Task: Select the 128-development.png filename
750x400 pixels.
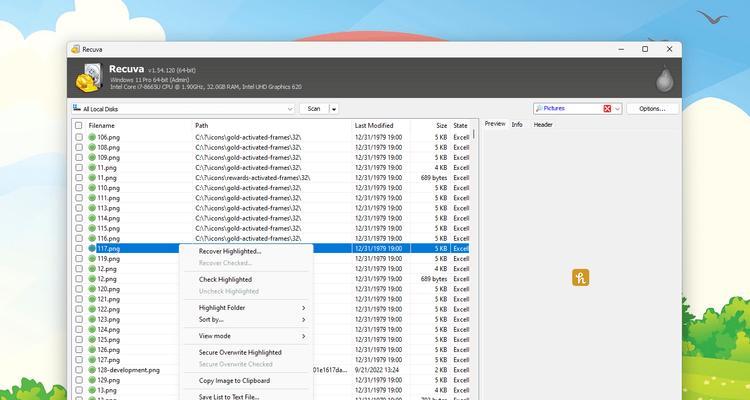Action: [129, 370]
